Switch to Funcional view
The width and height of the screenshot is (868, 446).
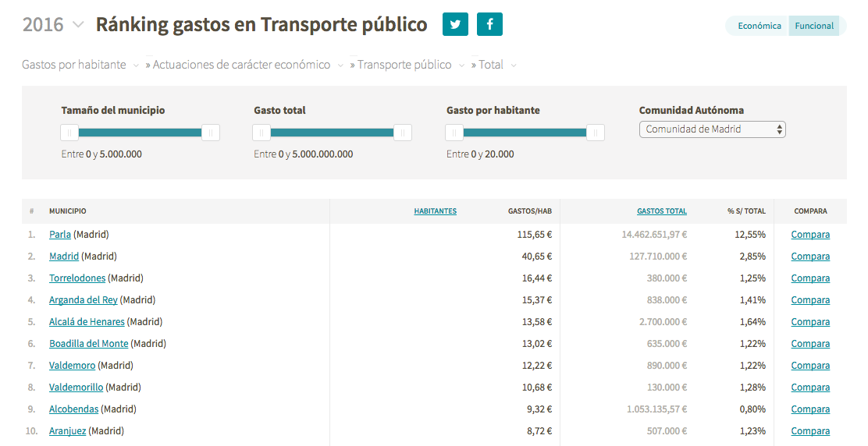tap(813, 26)
